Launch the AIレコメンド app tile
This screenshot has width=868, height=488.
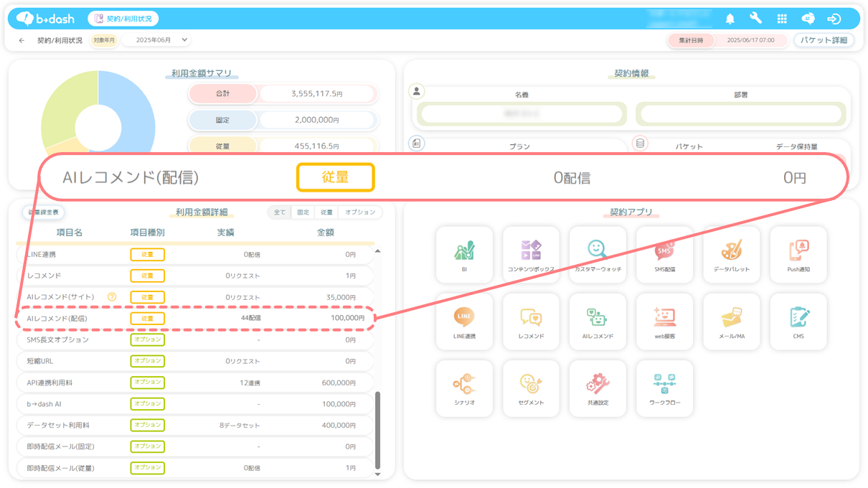[598, 321]
